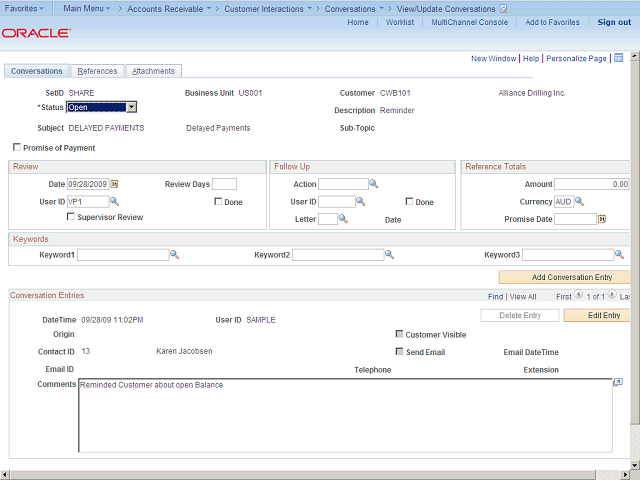Image resolution: width=640 pixels, height=480 pixels.
Task: Click the Keyword1 lookup icon
Action: click(x=174, y=255)
